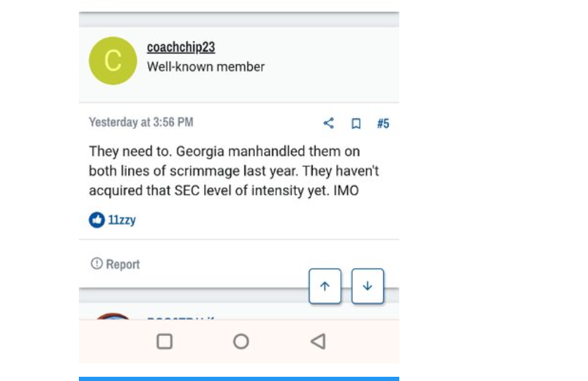The height and width of the screenshot is (381, 588).
Task: Click the blue bar at the screen bottom
Action: pyautogui.click(x=239, y=379)
